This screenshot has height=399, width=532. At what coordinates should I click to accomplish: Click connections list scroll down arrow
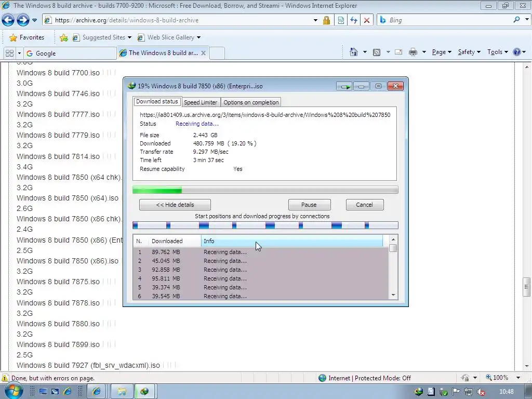click(393, 295)
